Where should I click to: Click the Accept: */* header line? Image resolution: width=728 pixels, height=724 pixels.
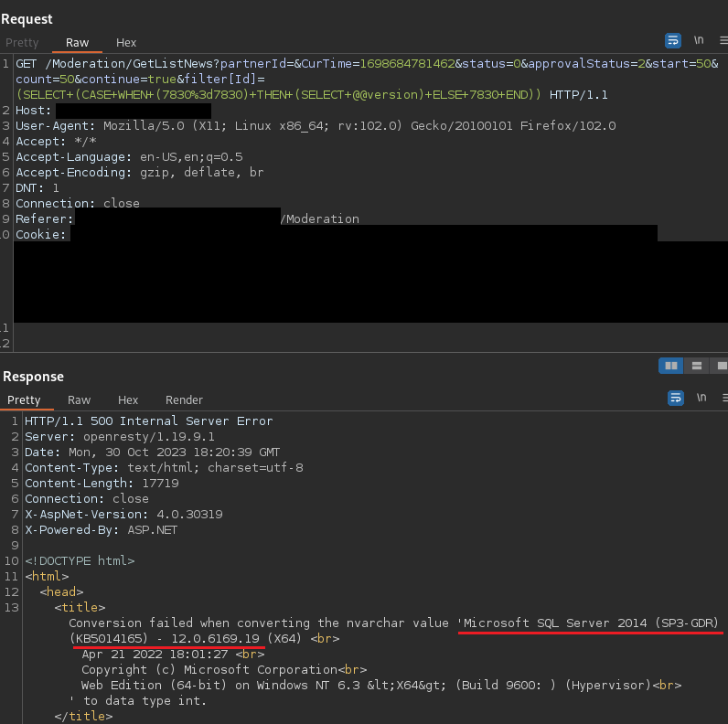(x=56, y=142)
